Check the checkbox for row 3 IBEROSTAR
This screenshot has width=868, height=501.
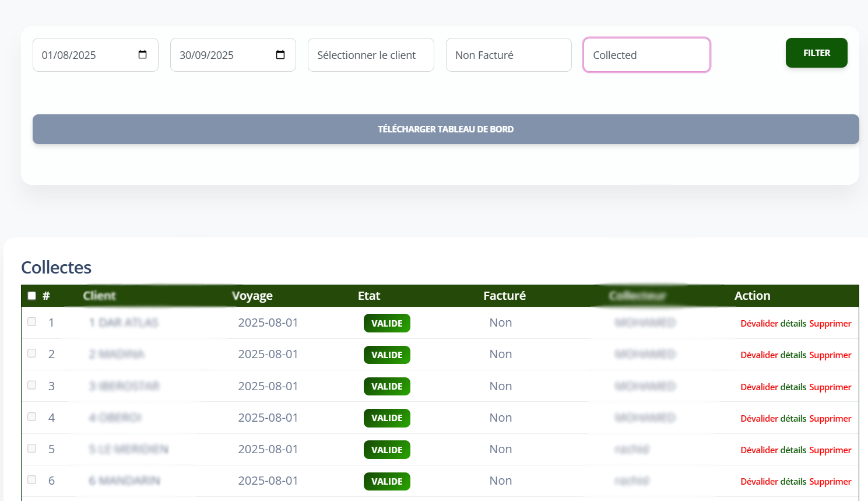32,384
